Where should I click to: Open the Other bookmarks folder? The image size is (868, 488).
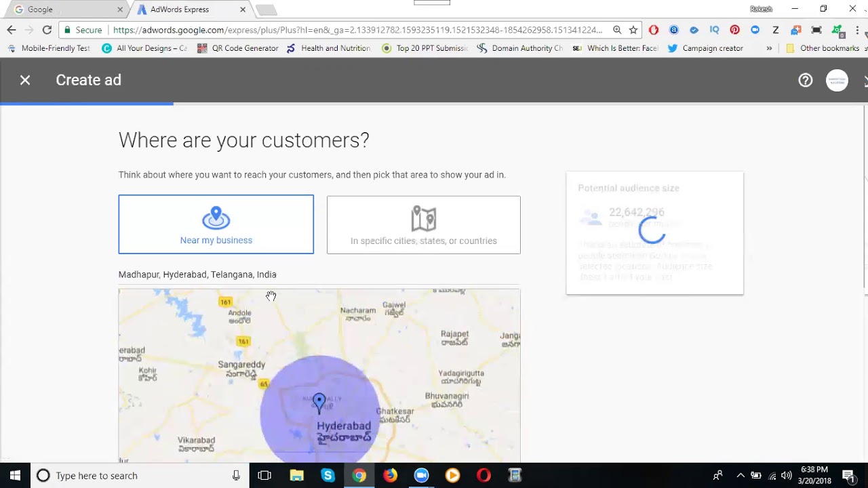point(823,48)
